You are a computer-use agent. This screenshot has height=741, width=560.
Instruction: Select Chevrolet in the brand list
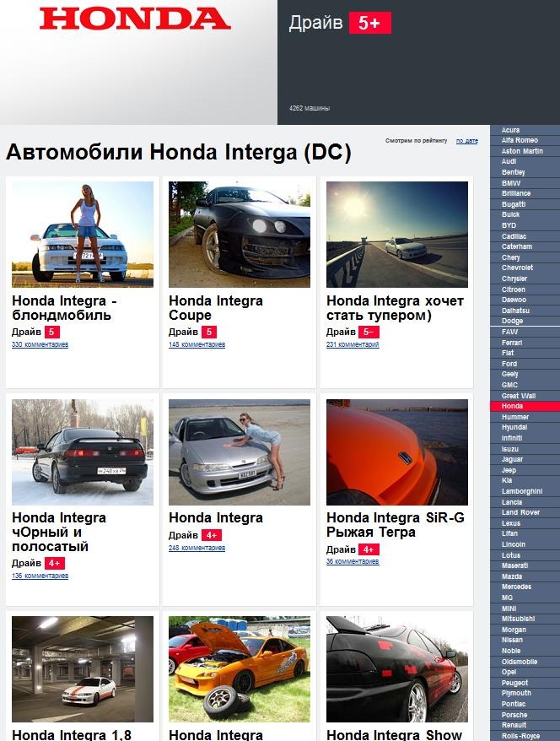(x=517, y=268)
